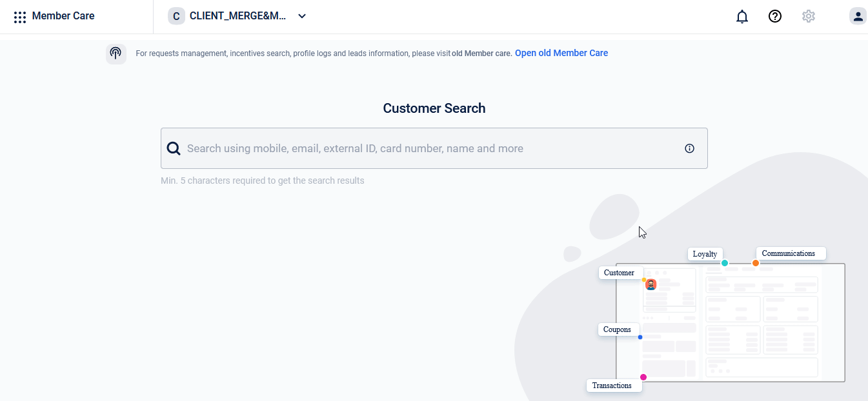Open the settings gear icon
868x401 pixels.
point(809,17)
